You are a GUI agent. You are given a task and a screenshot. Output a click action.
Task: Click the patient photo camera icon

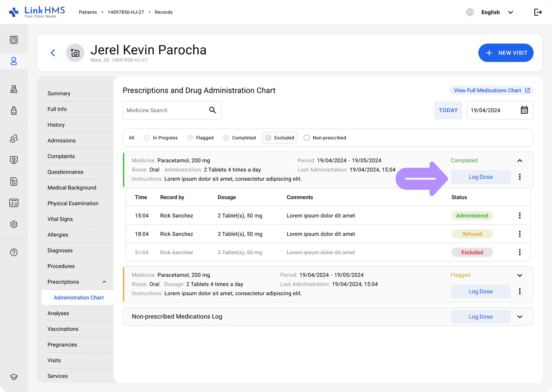point(75,53)
